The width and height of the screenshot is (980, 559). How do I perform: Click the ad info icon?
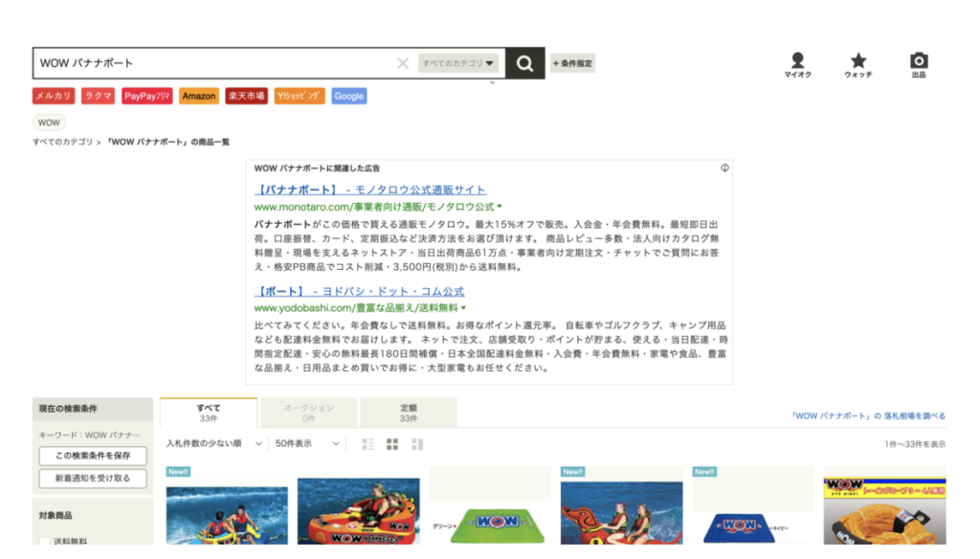tap(724, 168)
